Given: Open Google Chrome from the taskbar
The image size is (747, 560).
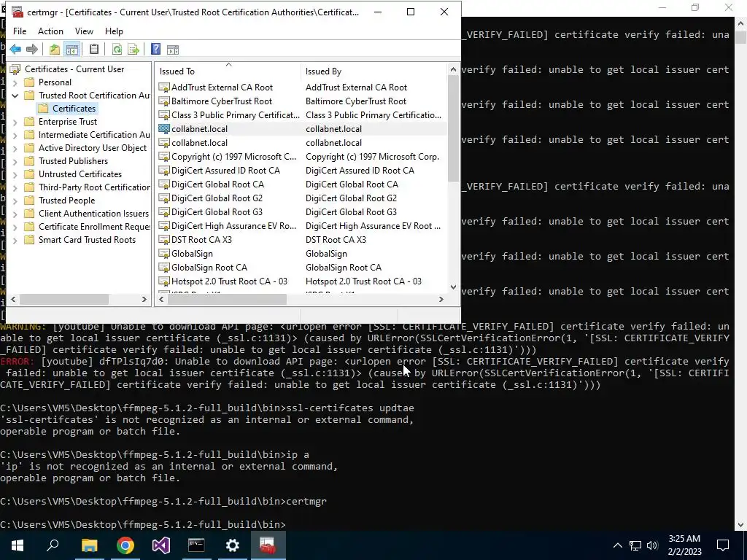Looking at the screenshot, I should pyautogui.click(x=125, y=545).
